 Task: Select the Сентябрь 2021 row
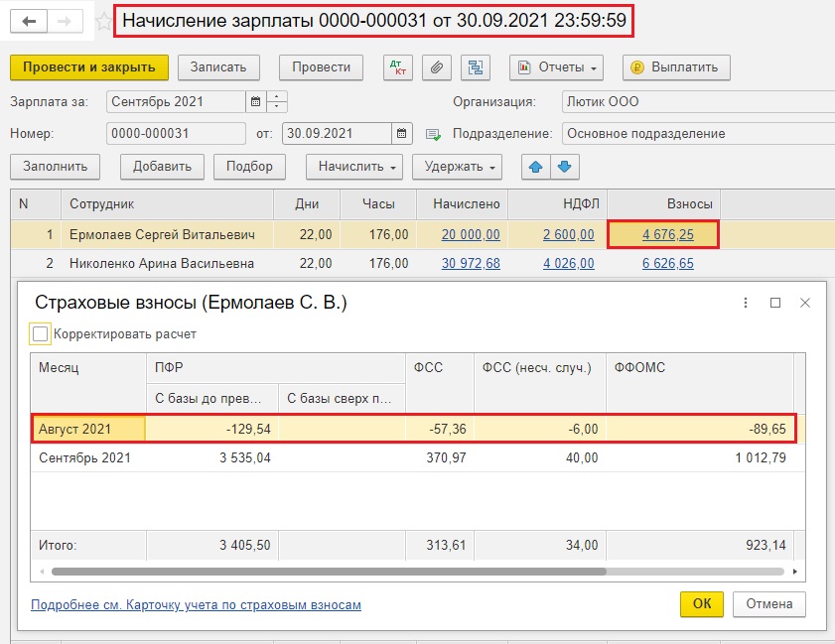pyautogui.click(x=417, y=457)
